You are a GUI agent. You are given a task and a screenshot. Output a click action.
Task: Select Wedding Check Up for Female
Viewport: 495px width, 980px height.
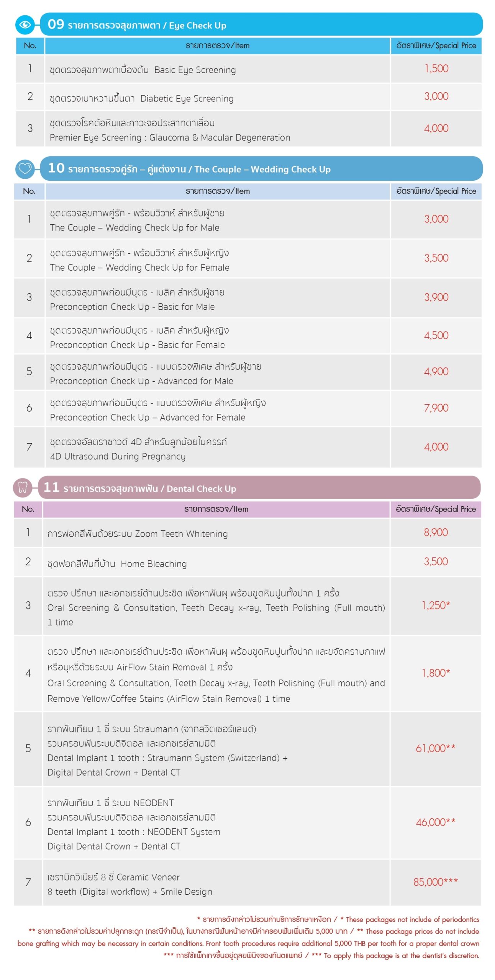[139, 260]
